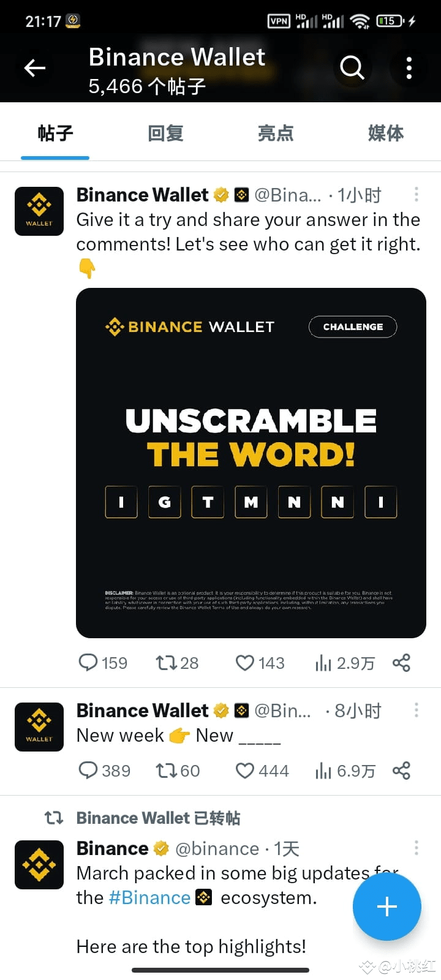Screen dimensions: 441x980
Task: Expand options menu for the 8小时 post
Action: [417, 710]
